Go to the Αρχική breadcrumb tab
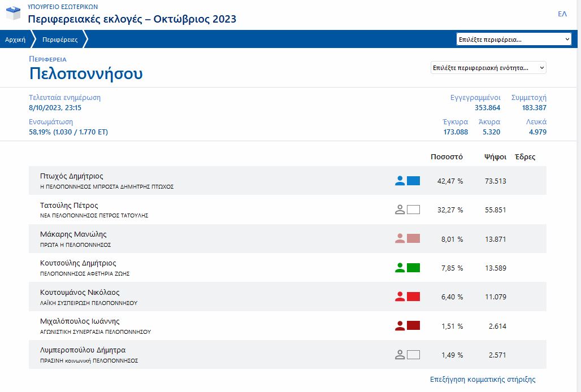 tap(15, 40)
